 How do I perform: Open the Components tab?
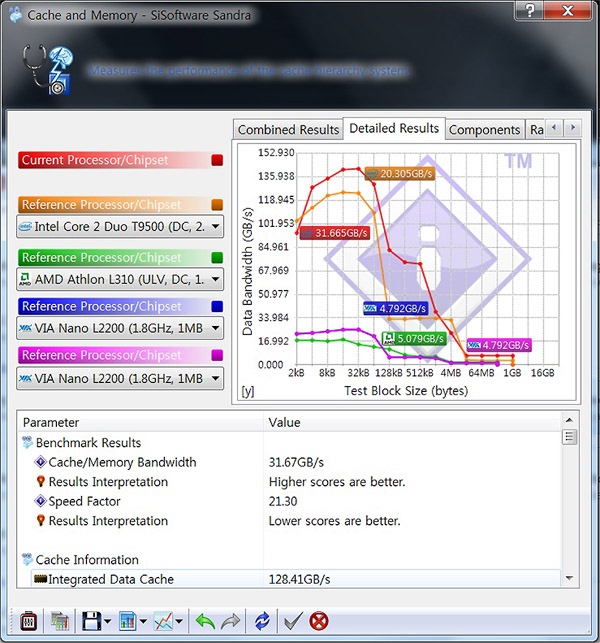pos(484,130)
